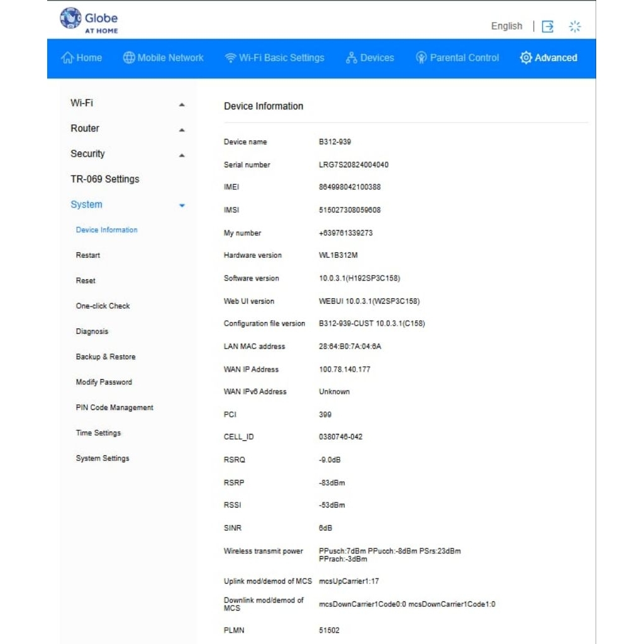Expand the Security sidebar section arrow
This screenshot has height=644, width=644.
coord(182,155)
